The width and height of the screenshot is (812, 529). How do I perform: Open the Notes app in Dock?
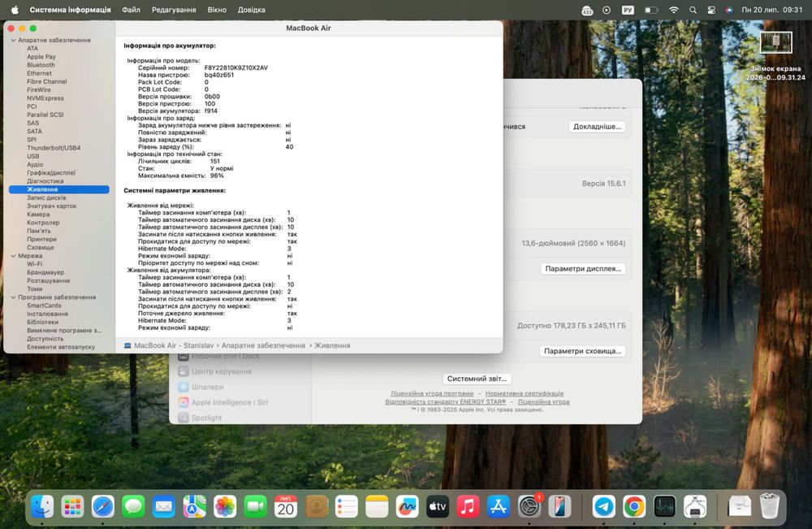coord(377,506)
